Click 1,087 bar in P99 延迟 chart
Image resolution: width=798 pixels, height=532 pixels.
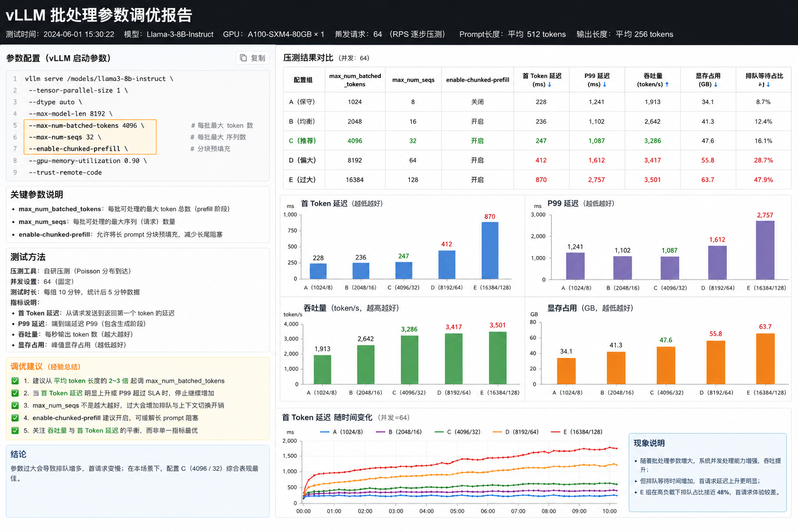click(x=670, y=268)
